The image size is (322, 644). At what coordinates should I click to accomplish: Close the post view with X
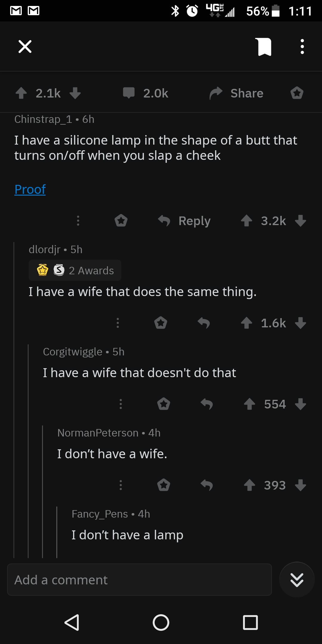(25, 47)
